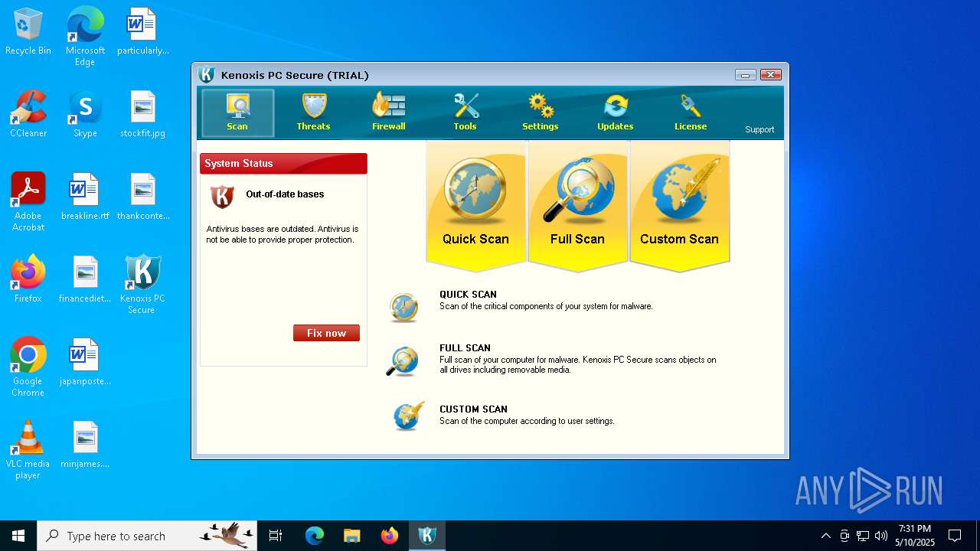Viewport: 980px width, 551px height.
Task: Select the QUICK SCAN heading text
Action: pyautogui.click(x=468, y=295)
